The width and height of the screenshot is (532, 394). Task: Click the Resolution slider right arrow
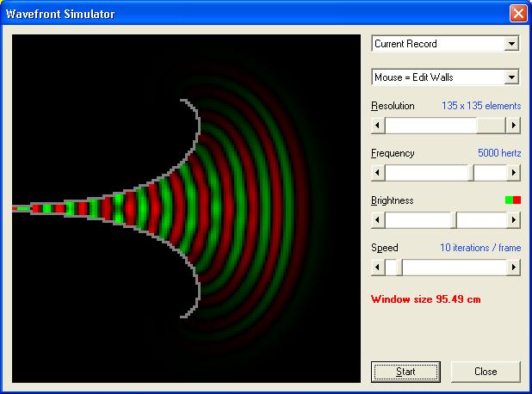coord(513,126)
